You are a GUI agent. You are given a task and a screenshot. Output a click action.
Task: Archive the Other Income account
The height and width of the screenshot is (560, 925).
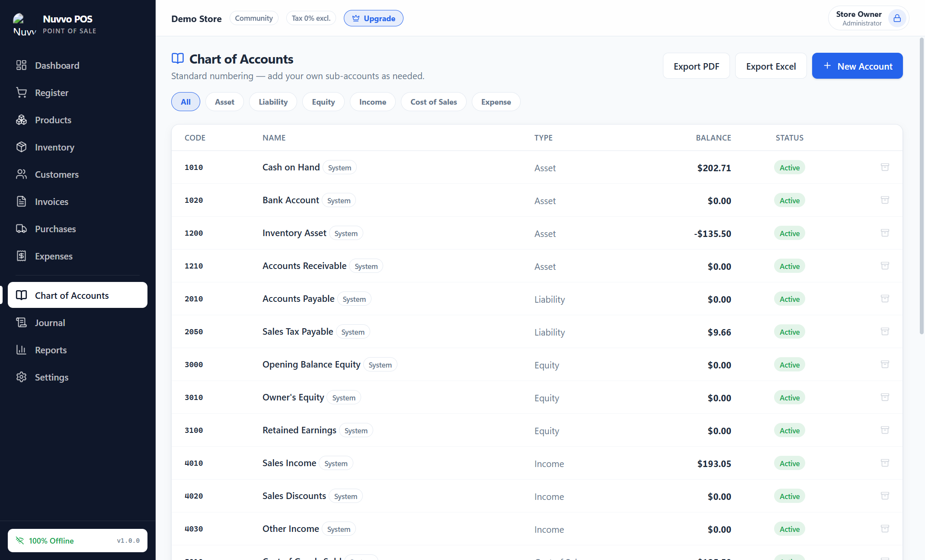885,529
